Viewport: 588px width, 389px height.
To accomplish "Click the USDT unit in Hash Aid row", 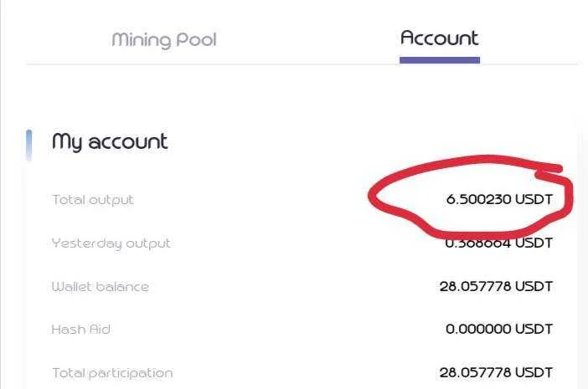I will point(534,329).
